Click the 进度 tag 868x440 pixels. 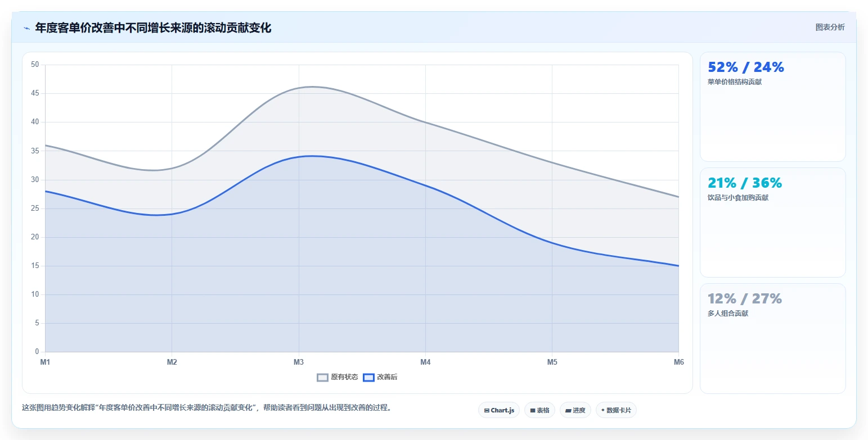[x=575, y=410]
